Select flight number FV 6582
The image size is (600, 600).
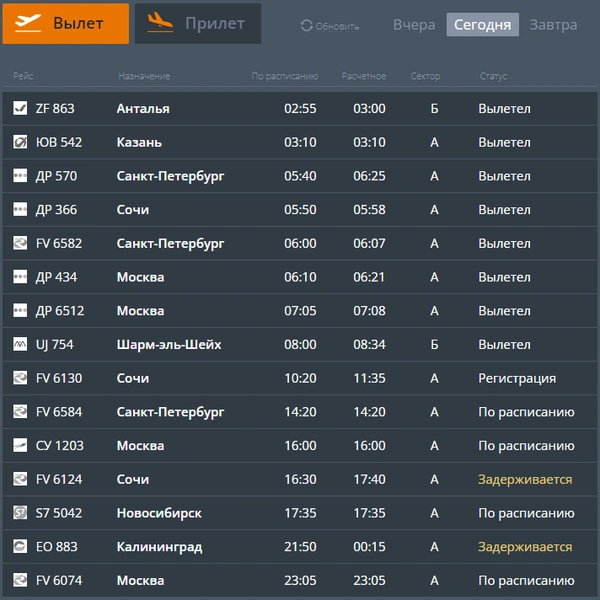tap(59, 243)
